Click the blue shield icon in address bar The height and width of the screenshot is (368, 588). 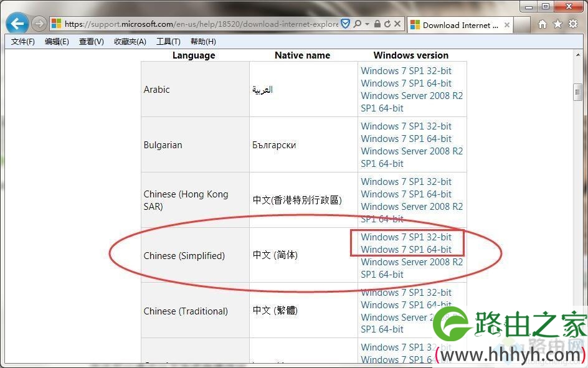coord(345,24)
